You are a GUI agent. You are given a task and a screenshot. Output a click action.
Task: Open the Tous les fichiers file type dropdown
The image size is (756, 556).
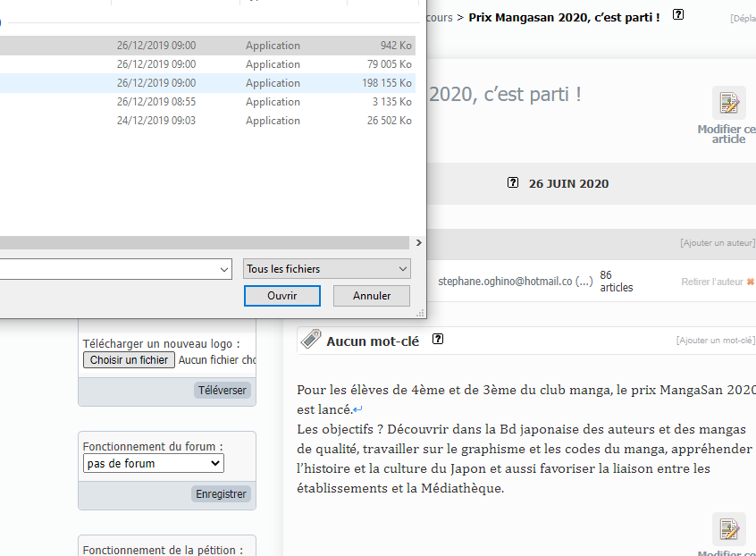pyautogui.click(x=327, y=269)
